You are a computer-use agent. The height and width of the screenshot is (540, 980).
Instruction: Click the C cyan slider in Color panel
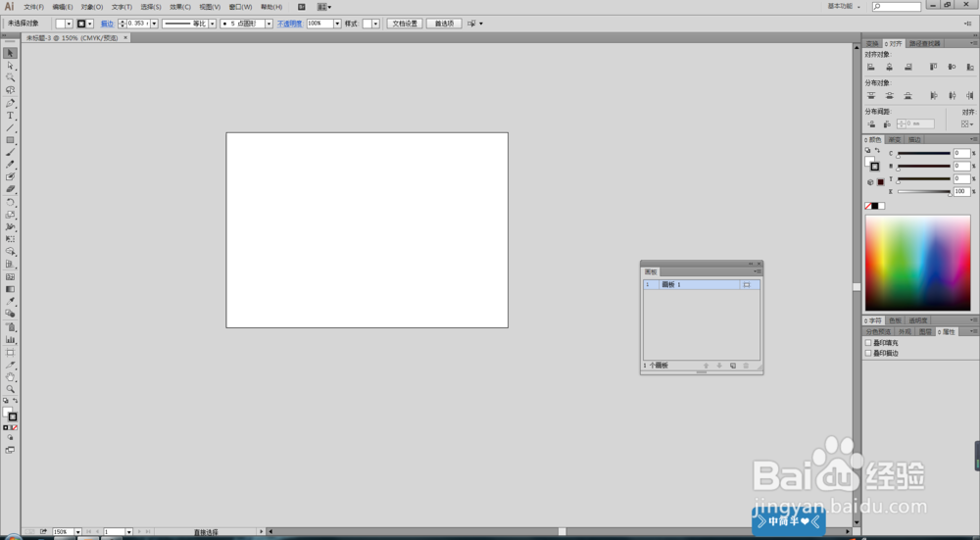[x=924, y=154]
